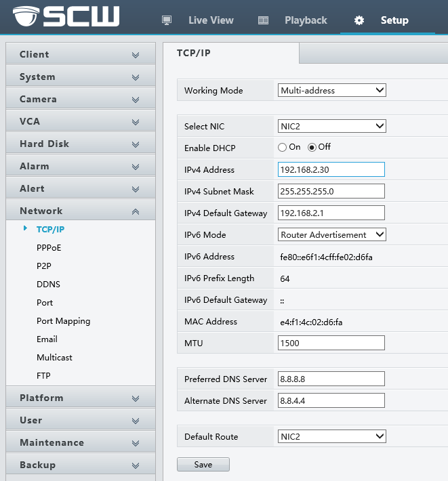Enable DHCP with the On radio
This screenshot has width=448, height=481.
(x=283, y=147)
